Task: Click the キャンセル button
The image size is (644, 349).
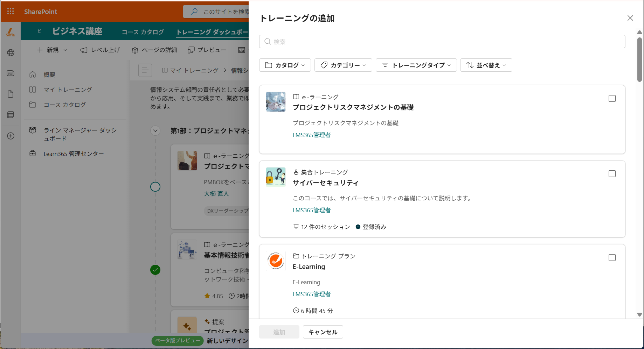Action: (x=323, y=332)
